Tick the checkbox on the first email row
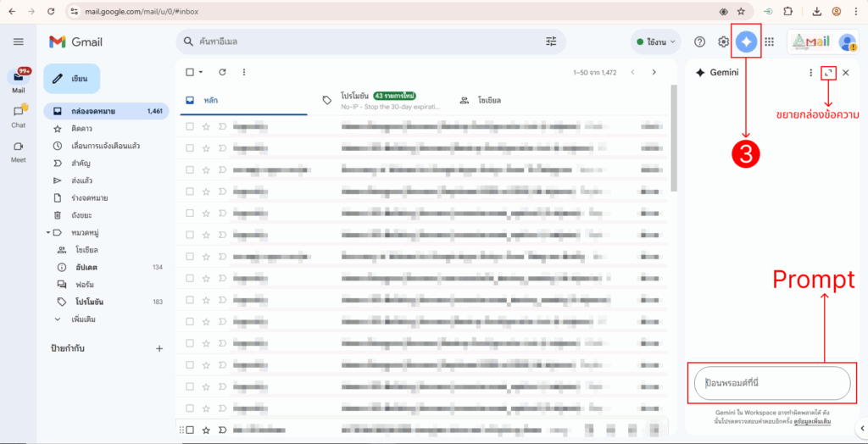Image resolution: width=868 pixels, height=444 pixels. tap(190, 126)
